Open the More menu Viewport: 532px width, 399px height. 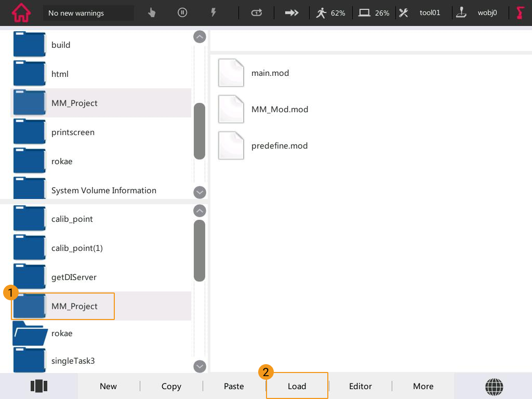[423, 386]
